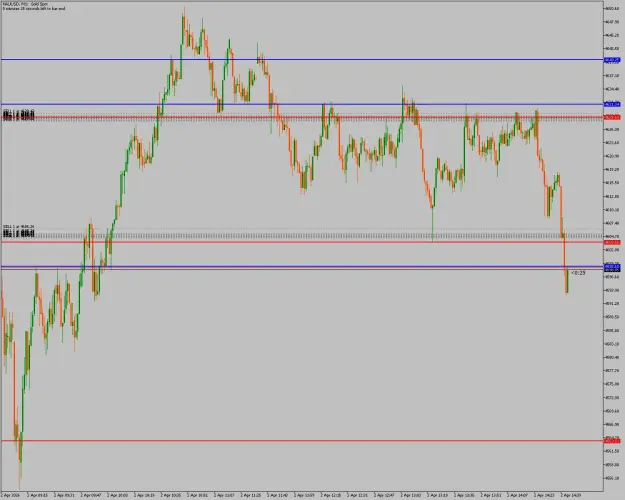Click the '<0:25' countdown beside last candle
Image resolution: width=625 pixels, height=500 pixels.
[x=578, y=273]
